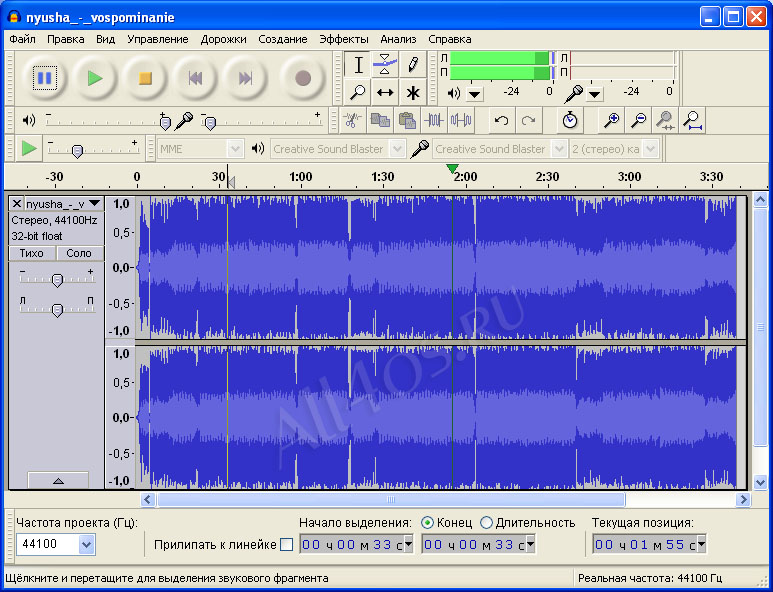Skip to start of the track

[195, 78]
